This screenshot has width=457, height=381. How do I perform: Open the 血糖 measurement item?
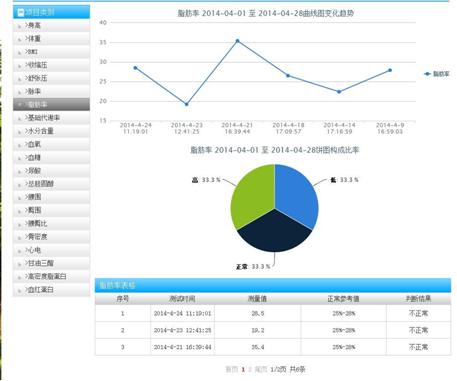(x=51, y=157)
